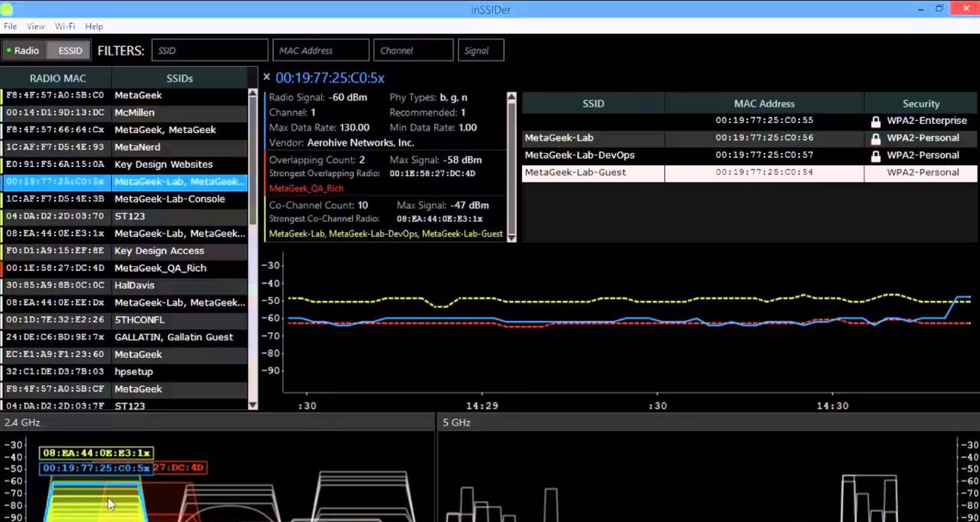Click strongest co-channel radio 08:EA:44:0E:E3:1x value
Image resolution: width=980 pixels, height=522 pixels.
[x=440, y=219]
